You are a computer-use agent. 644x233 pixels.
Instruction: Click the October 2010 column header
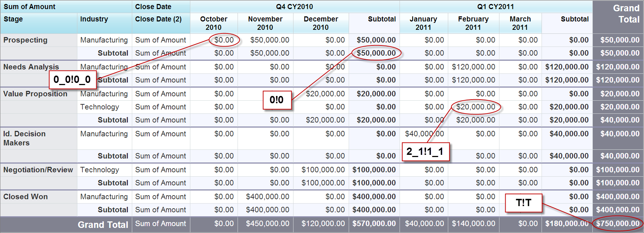214,23
